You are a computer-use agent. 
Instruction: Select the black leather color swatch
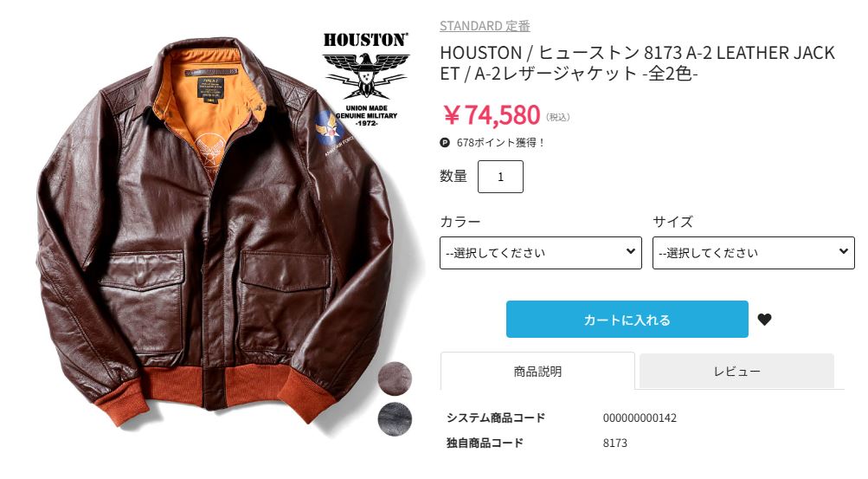click(x=395, y=419)
